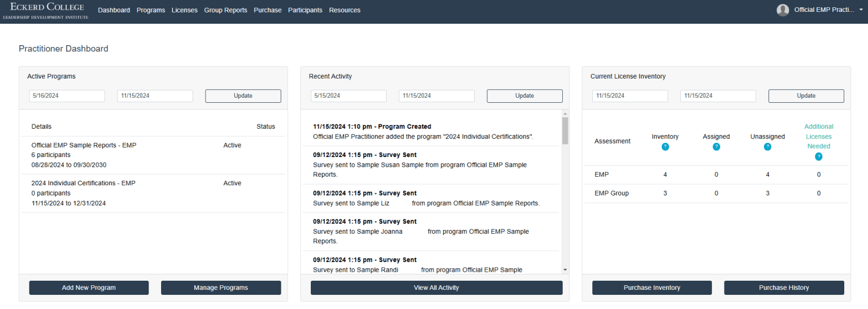
Task: Click the Additional Licenses Needed help icon
Action: pyautogui.click(x=819, y=156)
